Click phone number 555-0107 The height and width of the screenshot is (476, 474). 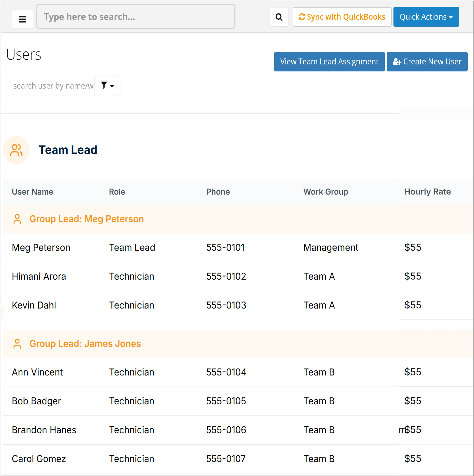226,459
